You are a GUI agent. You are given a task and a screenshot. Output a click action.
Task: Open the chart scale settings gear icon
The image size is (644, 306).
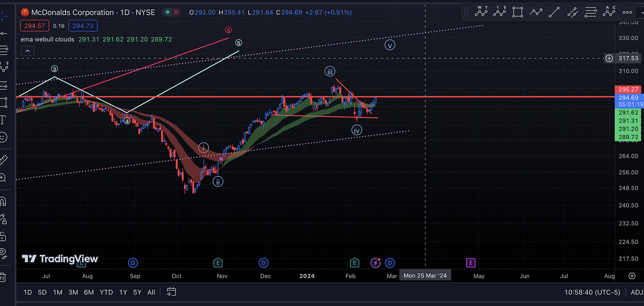click(x=632, y=276)
